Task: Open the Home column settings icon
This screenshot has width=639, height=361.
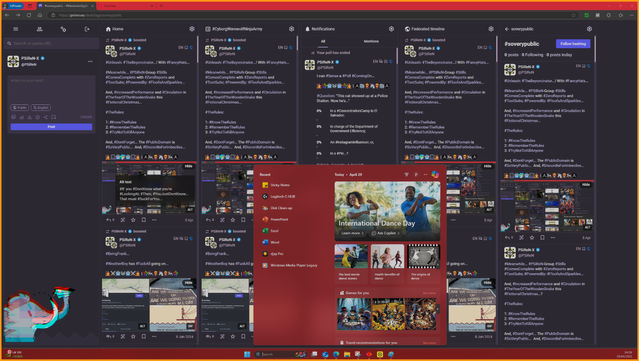Action: tap(192, 29)
